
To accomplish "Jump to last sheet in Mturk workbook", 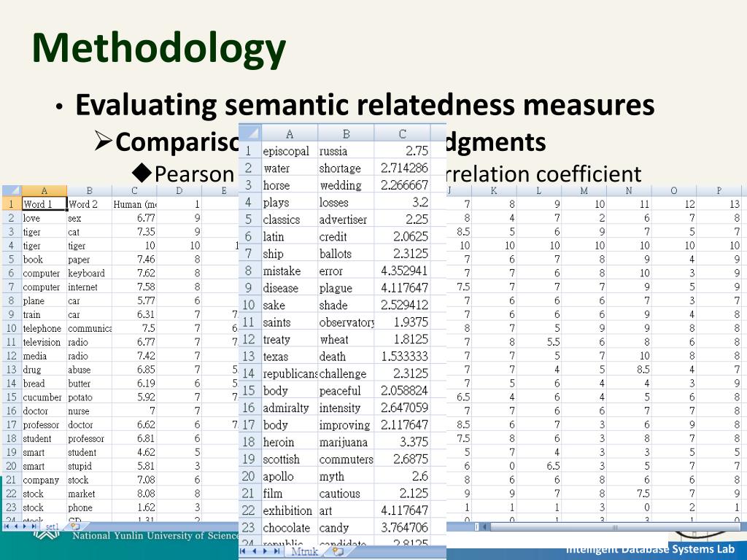I will 276,551.
